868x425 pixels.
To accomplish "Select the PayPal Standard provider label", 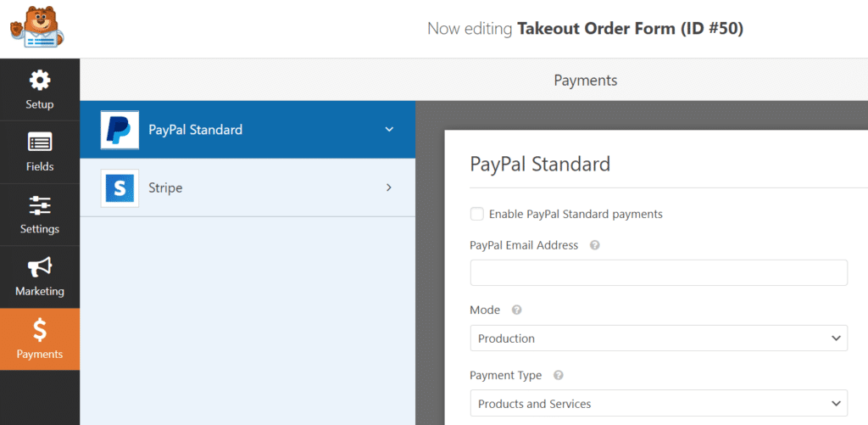I will pyautogui.click(x=196, y=130).
